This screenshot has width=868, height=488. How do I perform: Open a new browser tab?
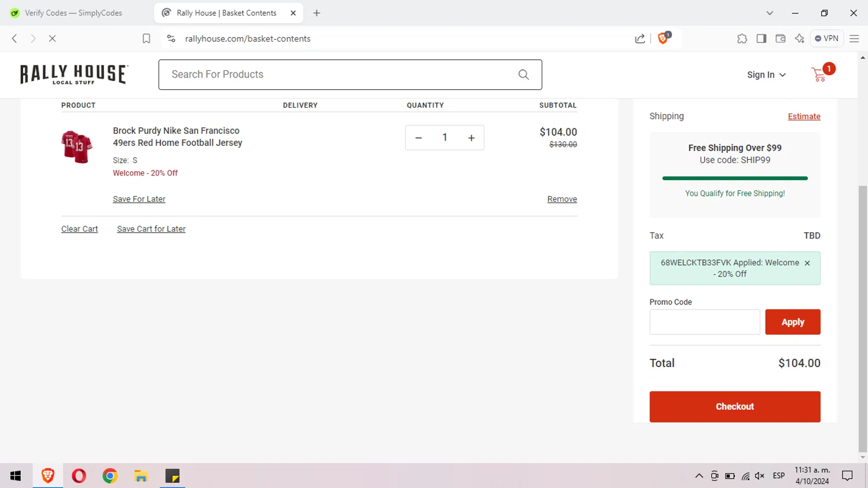pos(317,13)
